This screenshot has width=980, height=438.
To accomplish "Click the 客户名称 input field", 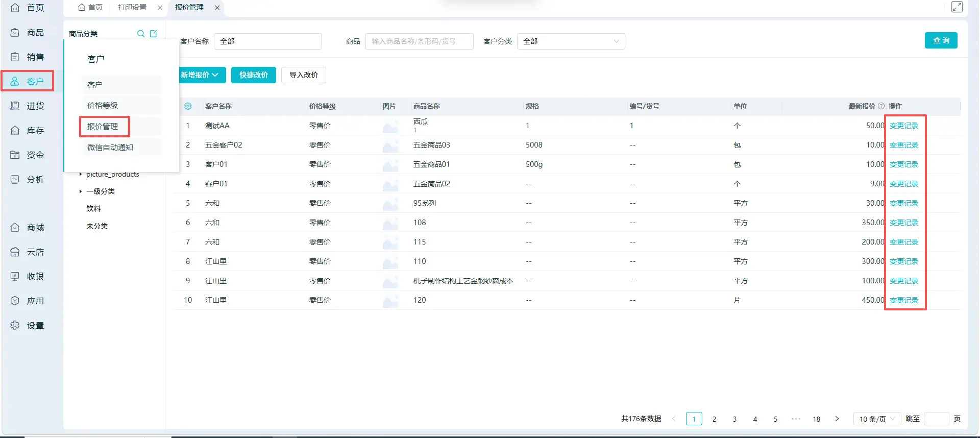I will (268, 41).
